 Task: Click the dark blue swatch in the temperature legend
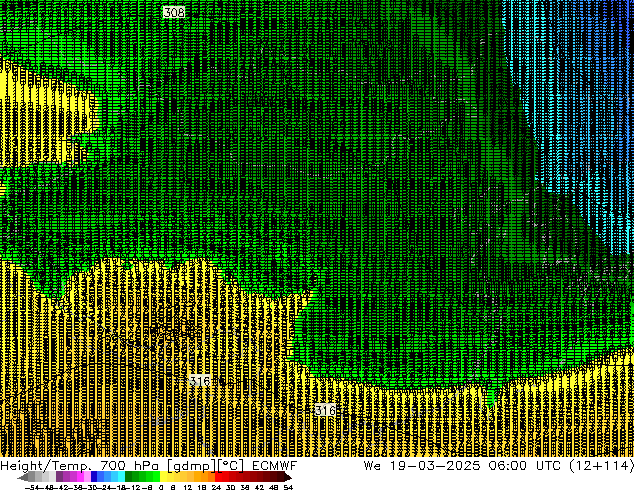(x=94, y=477)
